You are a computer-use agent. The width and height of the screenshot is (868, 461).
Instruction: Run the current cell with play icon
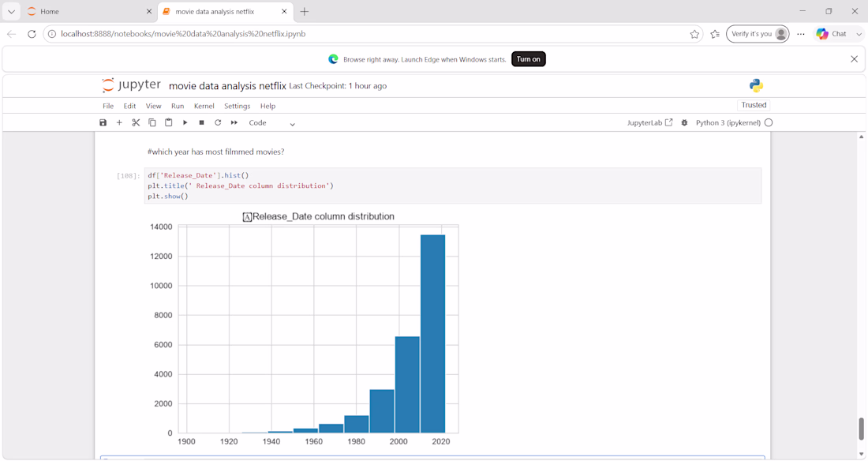(x=185, y=122)
